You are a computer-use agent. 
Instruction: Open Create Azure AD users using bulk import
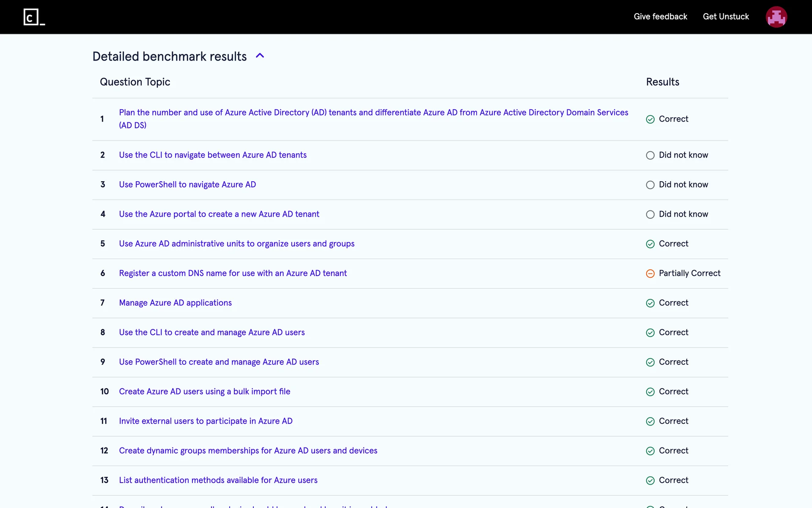(x=204, y=391)
